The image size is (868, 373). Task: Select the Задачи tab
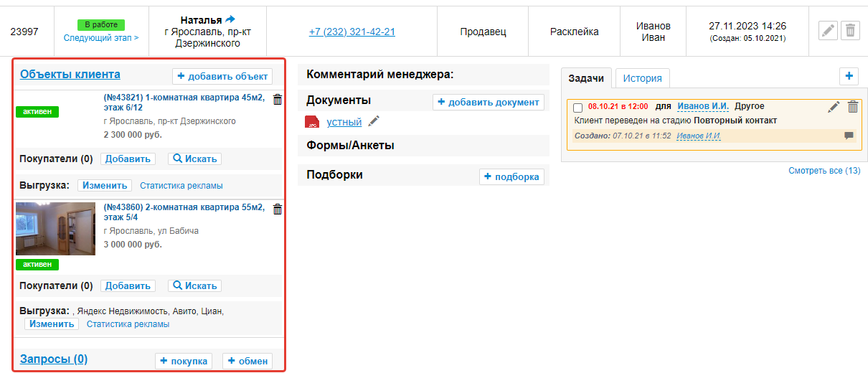click(586, 78)
